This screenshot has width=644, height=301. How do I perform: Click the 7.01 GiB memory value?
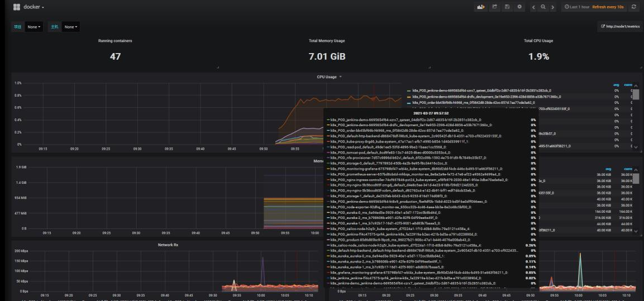[x=327, y=56]
